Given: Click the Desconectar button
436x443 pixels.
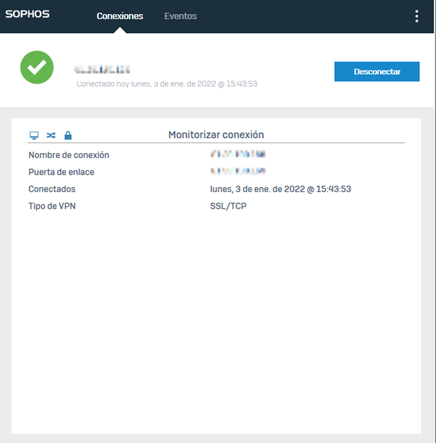Looking at the screenshot, I should pyautogui.click(x=377, y=71).
